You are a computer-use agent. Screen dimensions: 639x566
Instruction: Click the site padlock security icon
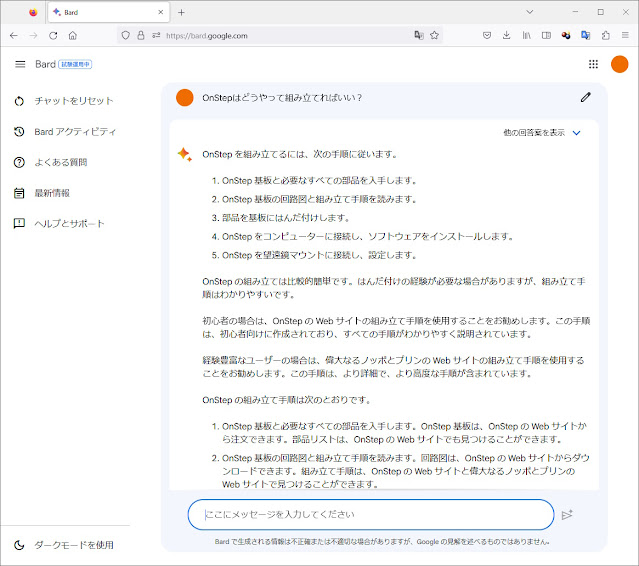coord(141,35)
